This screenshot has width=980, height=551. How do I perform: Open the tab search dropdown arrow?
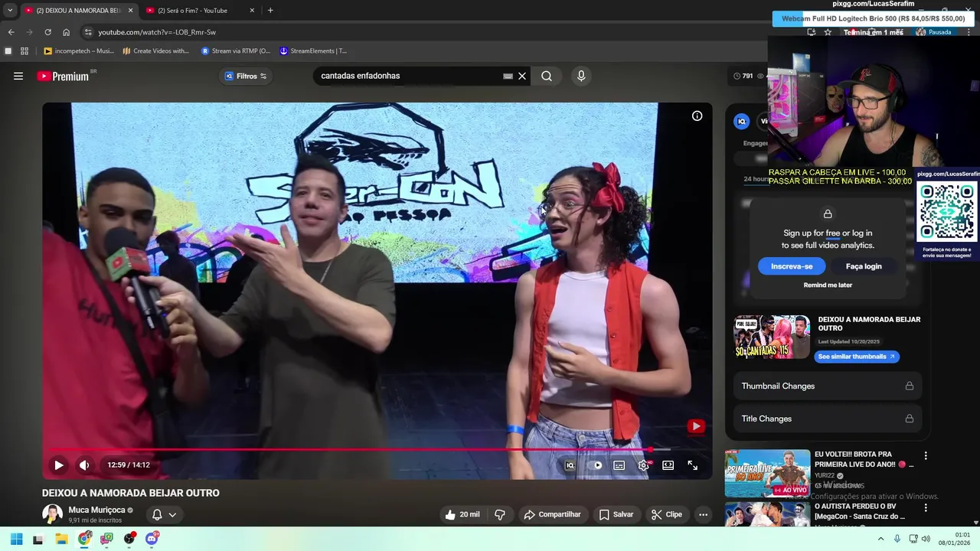click(x=9, y=10)
